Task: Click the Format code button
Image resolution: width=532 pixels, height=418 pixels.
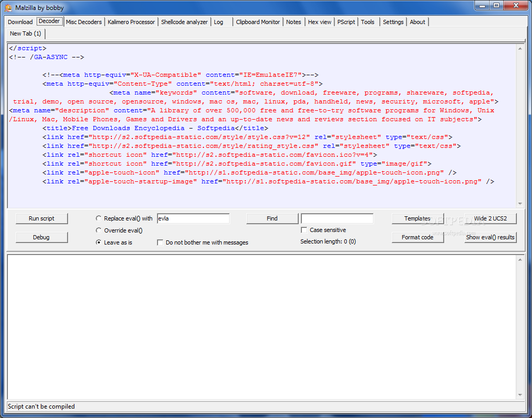Action: [x=417, y=237]
